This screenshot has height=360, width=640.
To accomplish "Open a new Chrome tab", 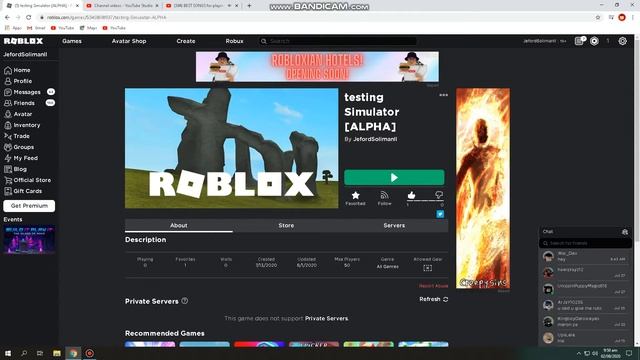I will click(x=249, y=6).
